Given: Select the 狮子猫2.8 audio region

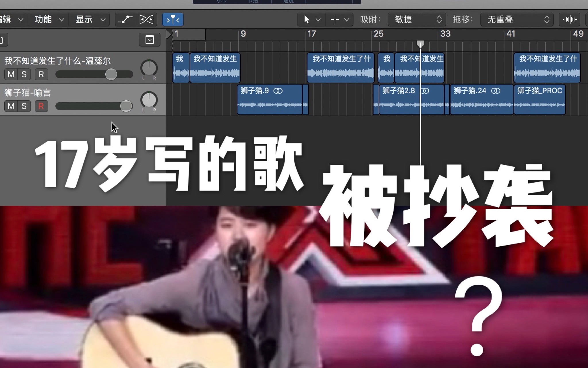Looking at the screenshot, I should click(x=411, y=99).
